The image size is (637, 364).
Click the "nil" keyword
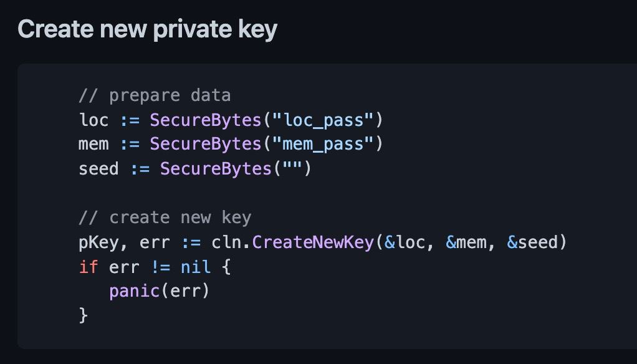tap(196, 267)
